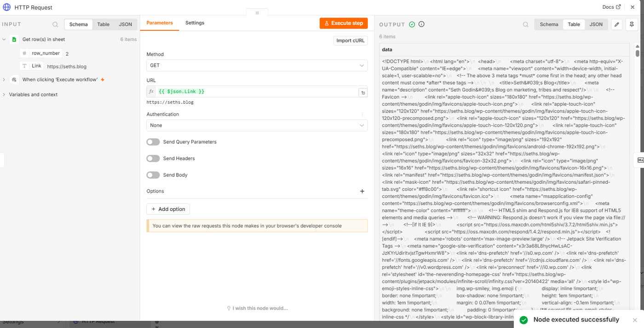
Task: Click the pin output data icon
Action: pos(632,24)
